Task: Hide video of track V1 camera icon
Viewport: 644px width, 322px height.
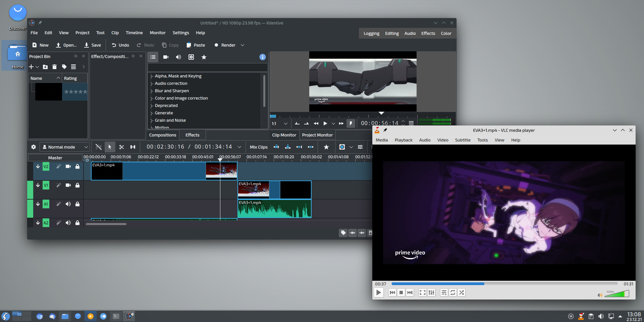Action: click(68, 185)
